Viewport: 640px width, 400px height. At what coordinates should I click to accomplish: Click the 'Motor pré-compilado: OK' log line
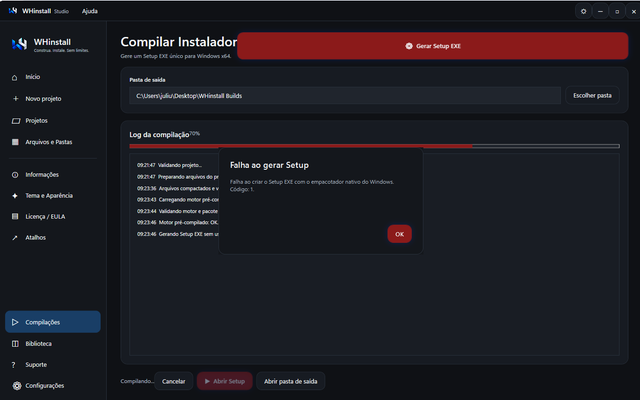tap(178, 222)
